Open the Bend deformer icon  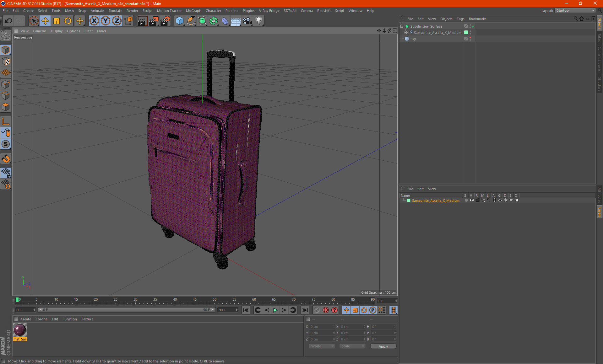pos(225,21)
